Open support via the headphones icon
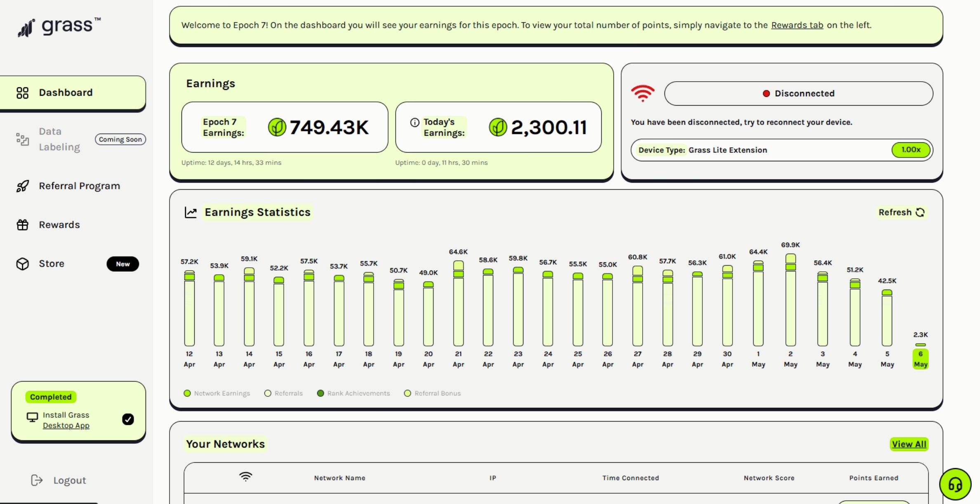The image size is (980, 504). pos(955,483)
